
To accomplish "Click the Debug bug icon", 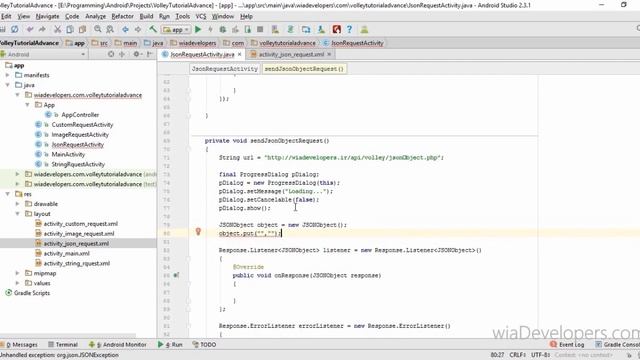I will (223, 29).
